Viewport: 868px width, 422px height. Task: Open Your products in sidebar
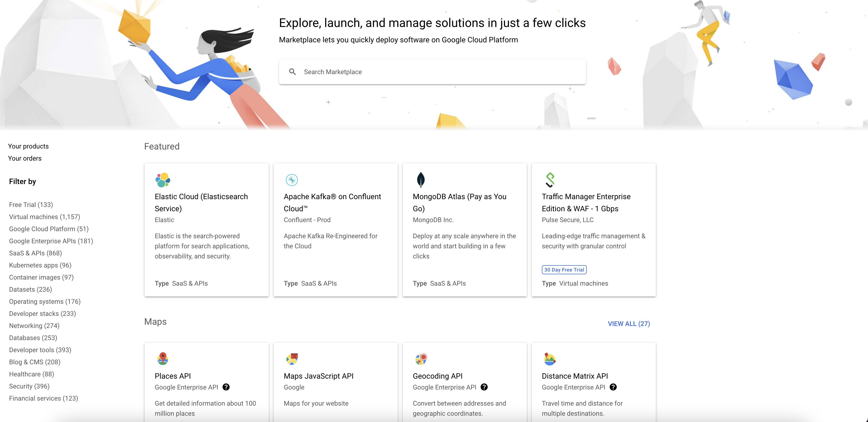point(28,146)
